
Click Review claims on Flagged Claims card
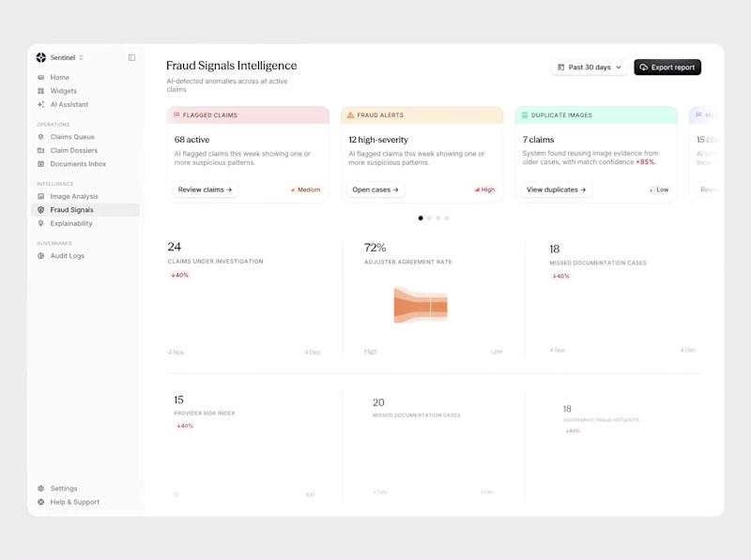(x=207, y=189)
